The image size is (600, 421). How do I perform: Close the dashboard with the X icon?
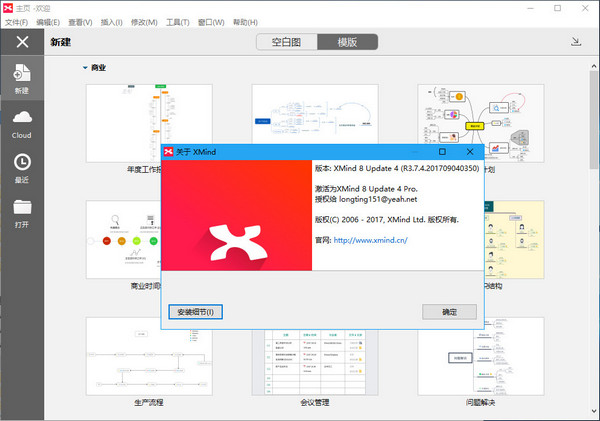click(x=22, y=42)
